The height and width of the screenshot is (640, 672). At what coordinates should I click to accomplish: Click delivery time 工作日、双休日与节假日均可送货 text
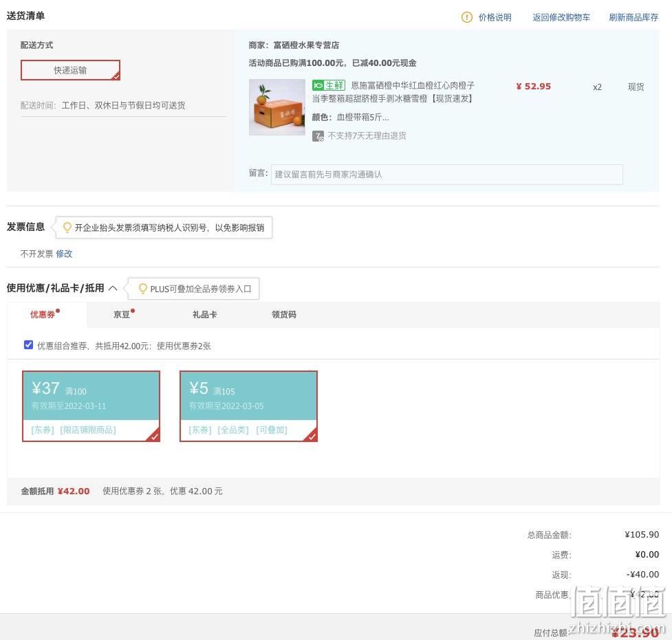[123, 105]
